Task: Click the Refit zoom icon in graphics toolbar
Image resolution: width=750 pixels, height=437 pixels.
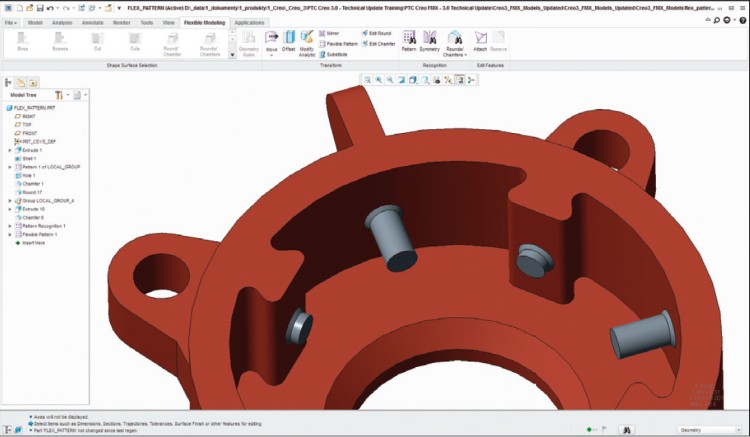Action: pyautogui.click(x=367, y=79)
